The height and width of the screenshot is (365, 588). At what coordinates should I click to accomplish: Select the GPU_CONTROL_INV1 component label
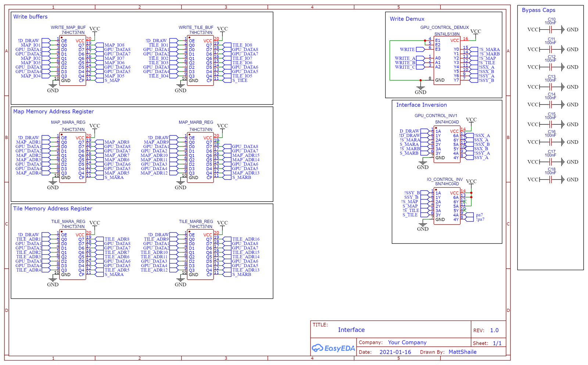(x=436, y=116)
